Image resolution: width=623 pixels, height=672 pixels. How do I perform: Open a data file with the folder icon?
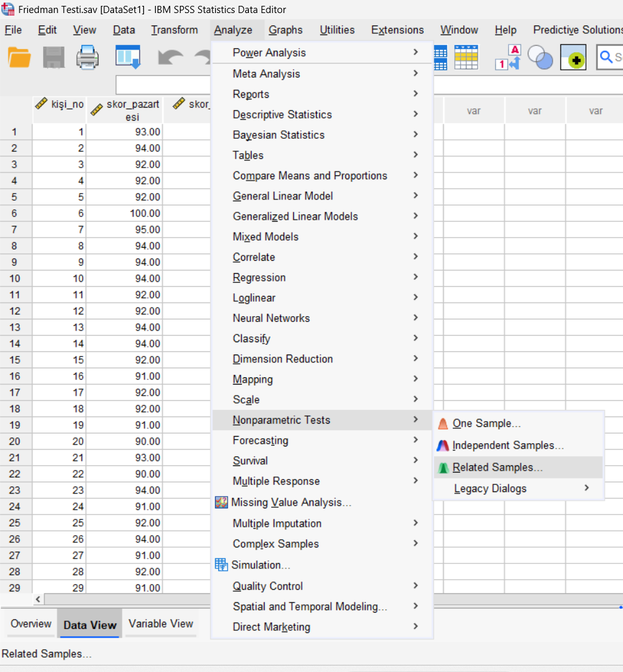point(20,57)
